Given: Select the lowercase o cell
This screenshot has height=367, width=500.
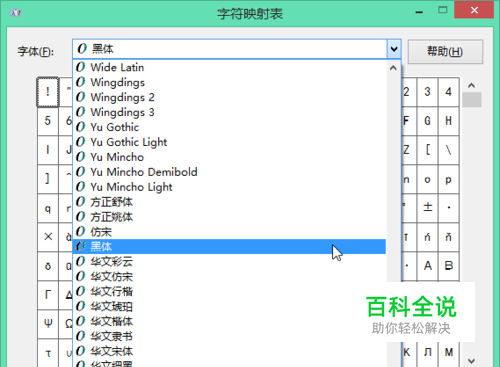Looking at the screenshot, I should [x=428, y=179].
